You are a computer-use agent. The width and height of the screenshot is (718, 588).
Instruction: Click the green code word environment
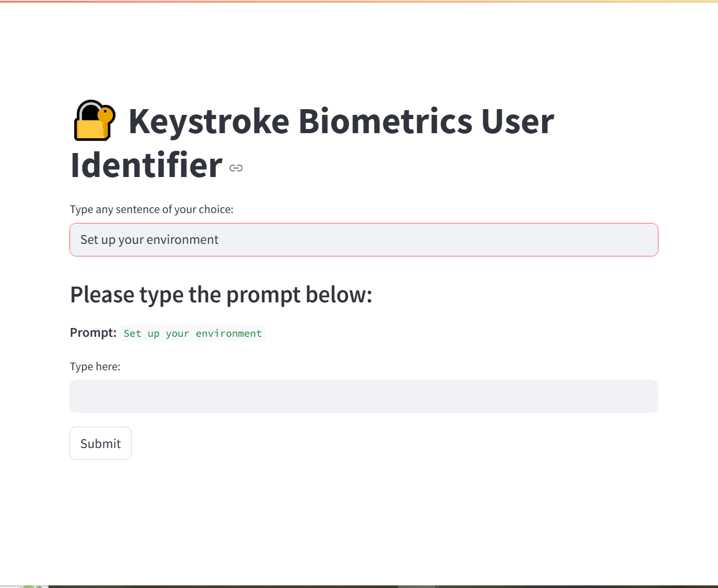coord(228,334)
